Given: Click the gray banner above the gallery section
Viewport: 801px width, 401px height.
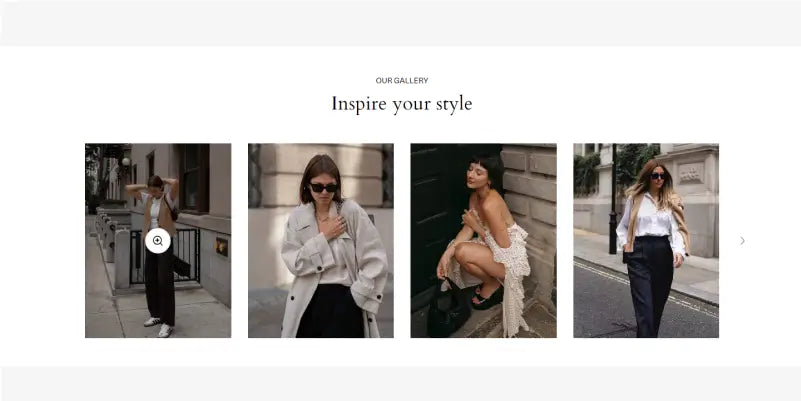Looking at the screenshot, I should coord(400,23).
